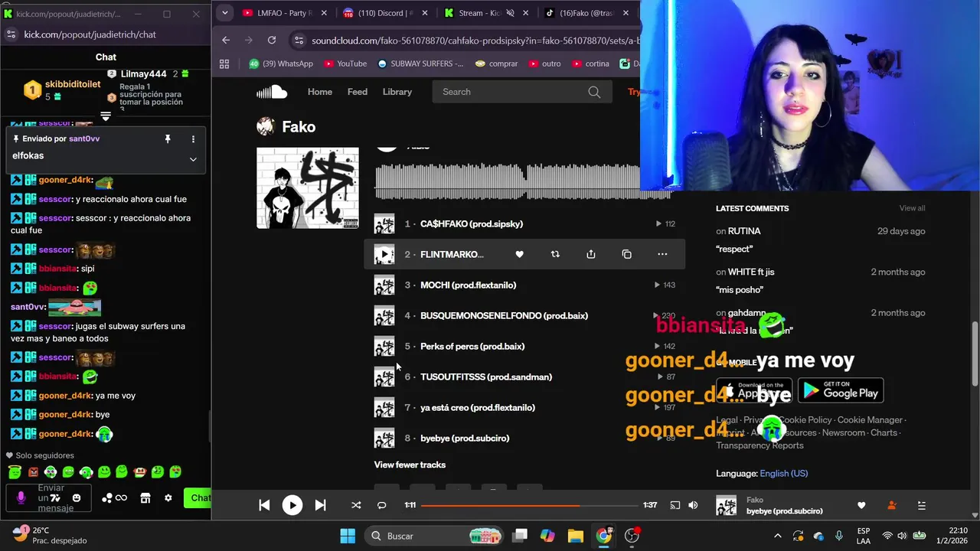Select track TUSOUTFITSSS (prod.sandman)

pyautogui.click(x=486, y=377)
